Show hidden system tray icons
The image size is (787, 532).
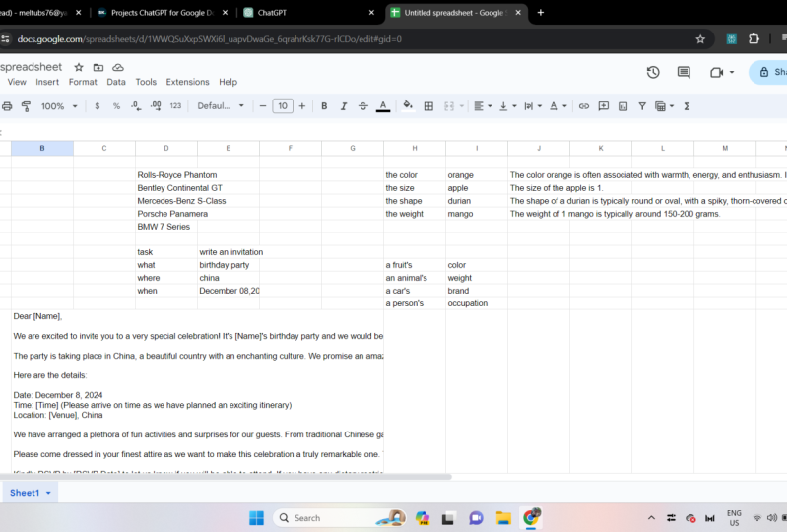pyautogui.click(x=651, y=518)
